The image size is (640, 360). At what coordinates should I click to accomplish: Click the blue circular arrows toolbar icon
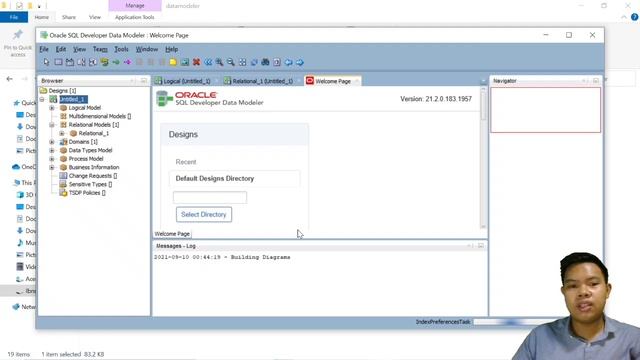(254, 62)
